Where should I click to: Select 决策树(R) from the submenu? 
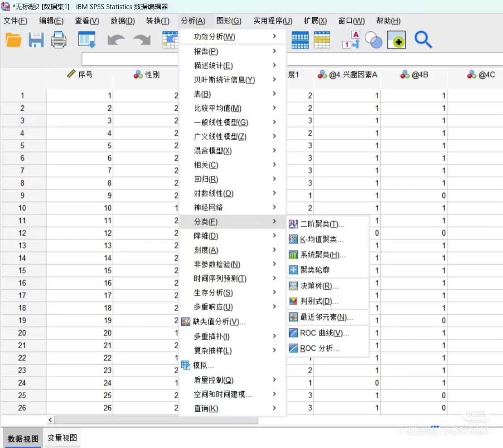point(327,286)
